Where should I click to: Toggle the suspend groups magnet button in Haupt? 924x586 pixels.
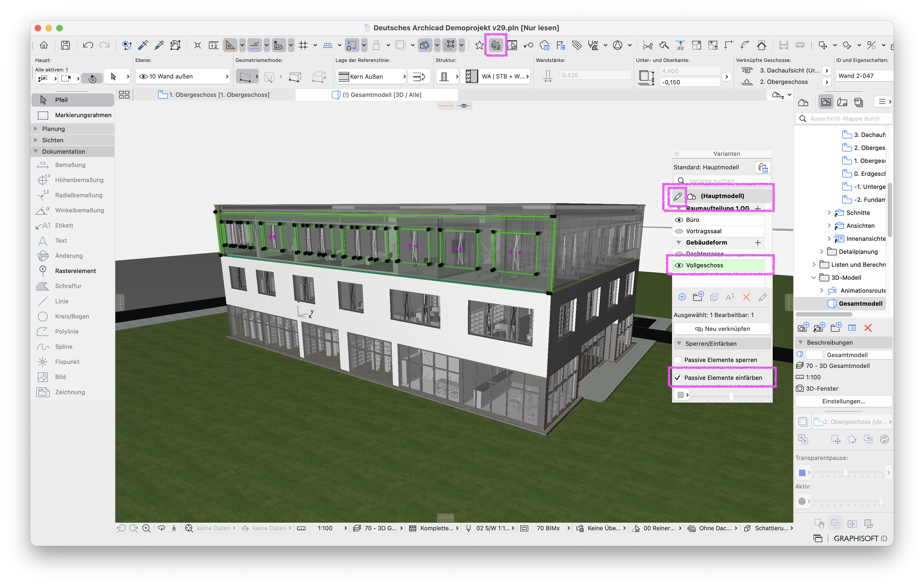[92, 78]
